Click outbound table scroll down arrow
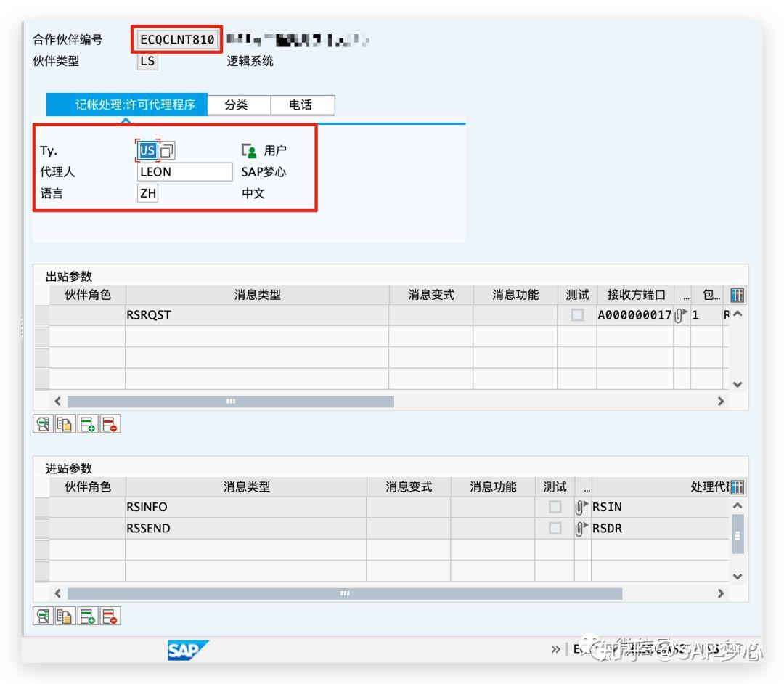 point(737,385)
